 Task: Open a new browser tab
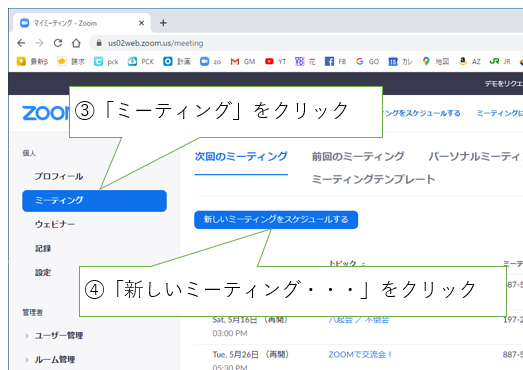[163, 23]
